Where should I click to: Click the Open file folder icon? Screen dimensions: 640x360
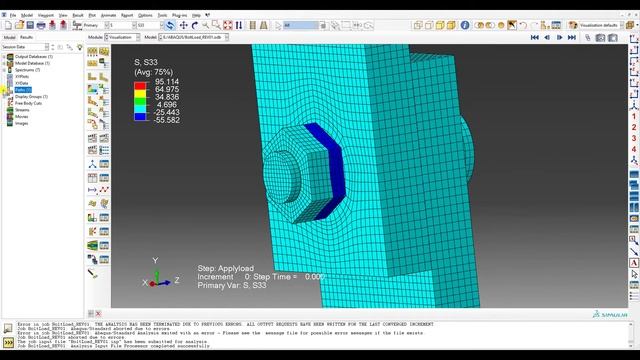(x=19, y=25)
